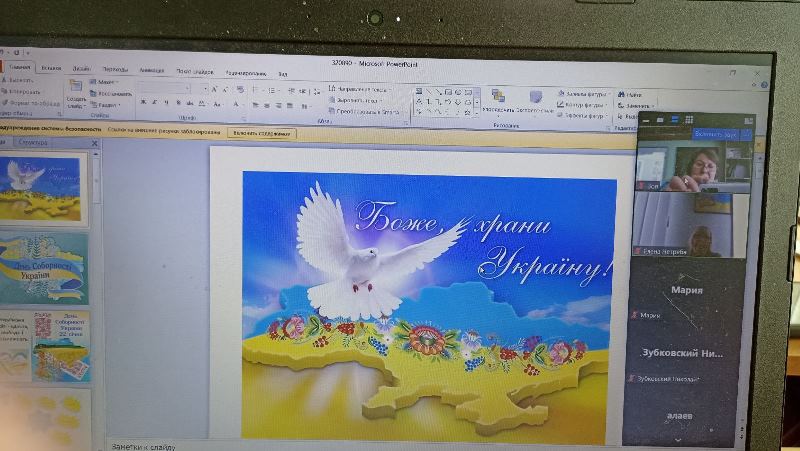The width and height of the screenshot is (800, 451).
Task: Open the Главная ribbon tab
Action: [19, 67]
